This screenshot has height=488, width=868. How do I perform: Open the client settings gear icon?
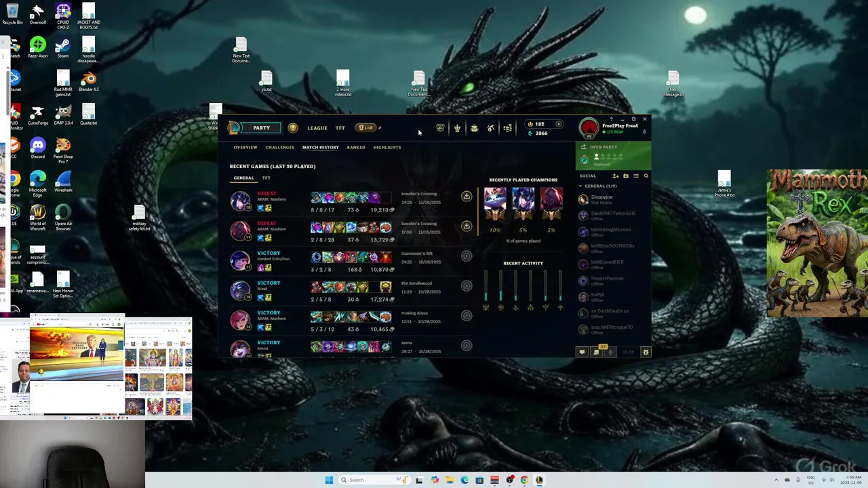tap(633, 119)
